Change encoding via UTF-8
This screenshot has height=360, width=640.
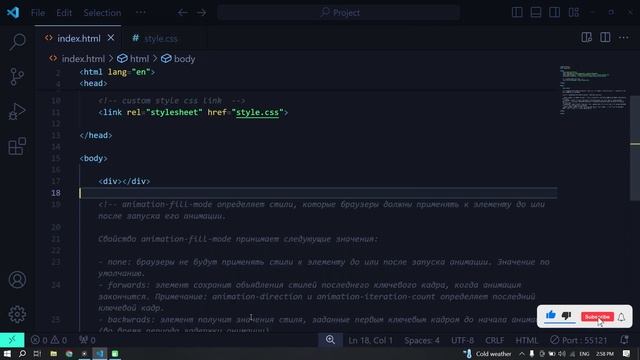462,340
